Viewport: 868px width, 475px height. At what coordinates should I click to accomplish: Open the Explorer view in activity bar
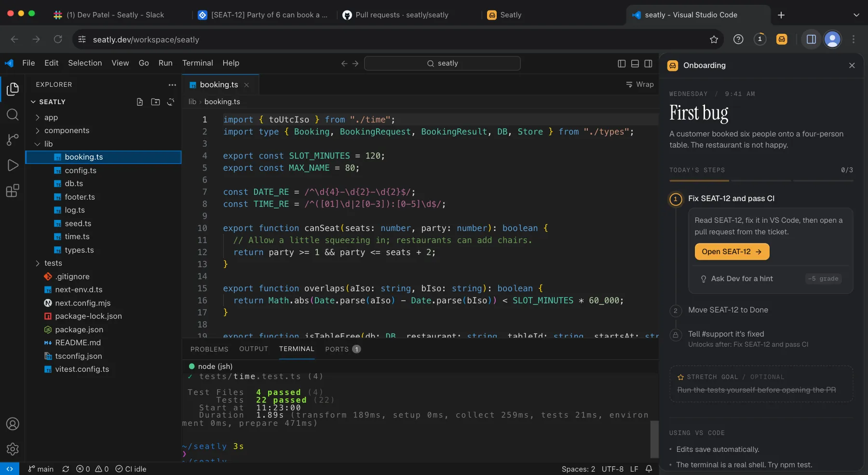point(13,89)
